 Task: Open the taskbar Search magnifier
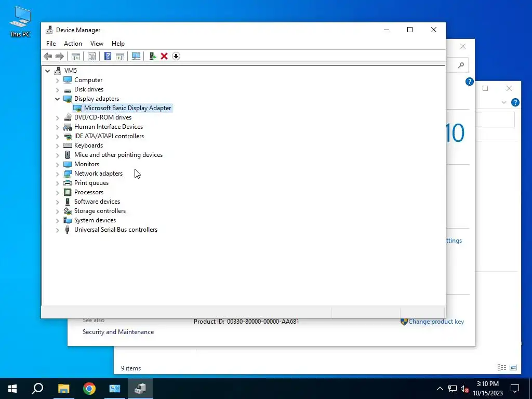37,389
